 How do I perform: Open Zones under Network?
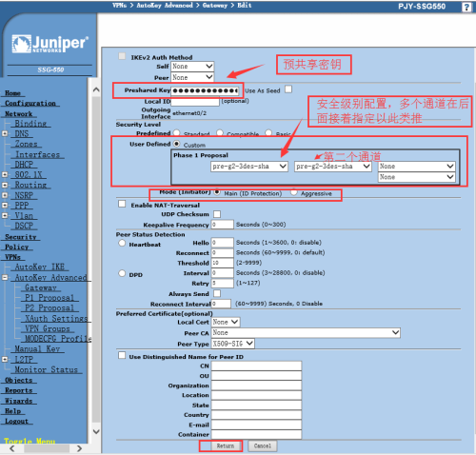click(x=26, y=144)
